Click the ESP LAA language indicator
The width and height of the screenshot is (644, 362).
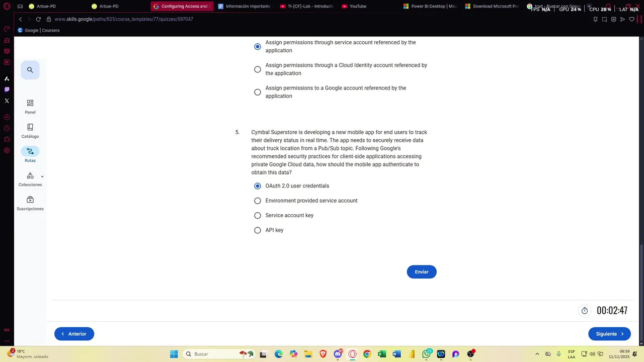(572, 354)
